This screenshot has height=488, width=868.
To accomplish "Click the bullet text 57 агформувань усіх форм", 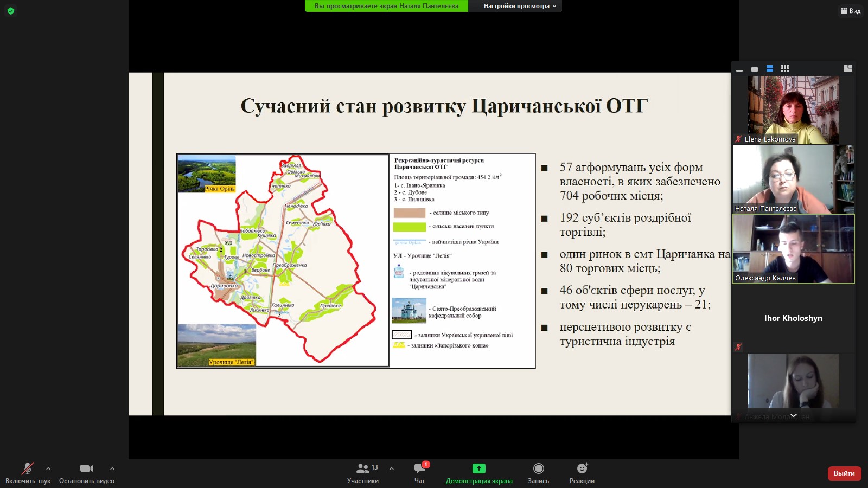I will pyautogui.click(x=640, y=182).
